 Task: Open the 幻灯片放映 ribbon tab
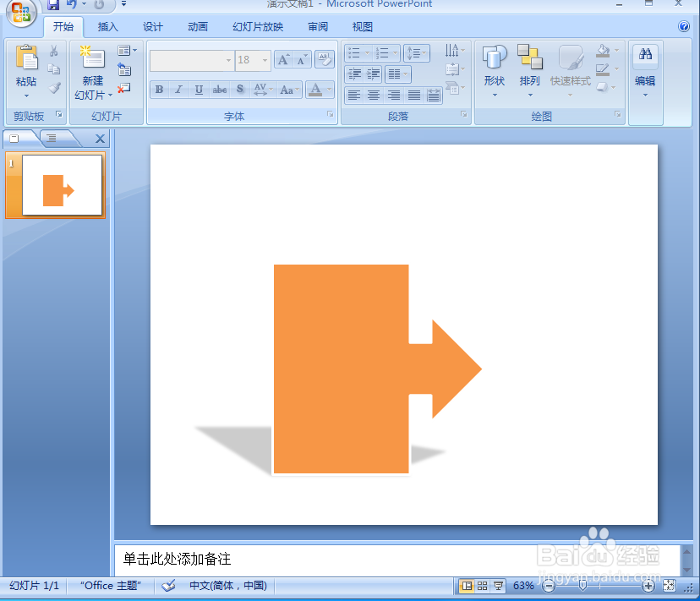pyautogui.click(x=258, y=27)
